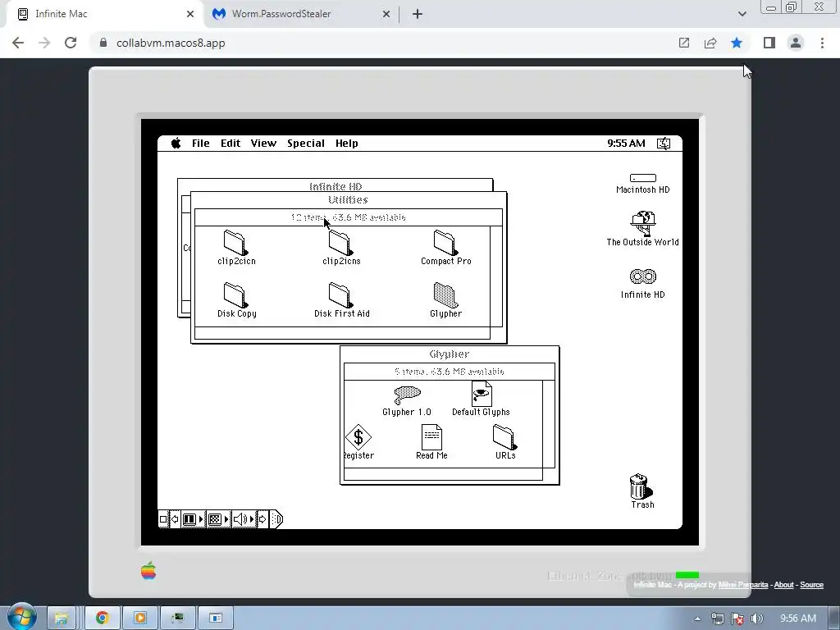Open the clip2icns folder in Utilities

tap(340, 243)
